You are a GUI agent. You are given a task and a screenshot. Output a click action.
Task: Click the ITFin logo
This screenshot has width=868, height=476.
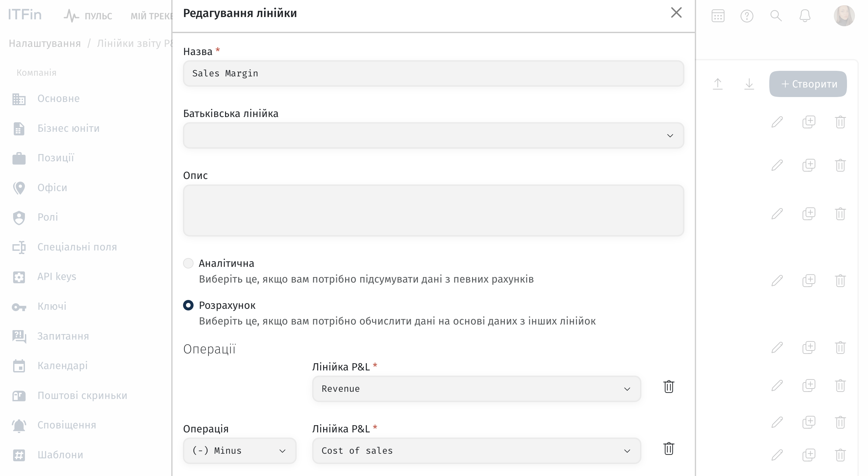(x=25, y=15)
